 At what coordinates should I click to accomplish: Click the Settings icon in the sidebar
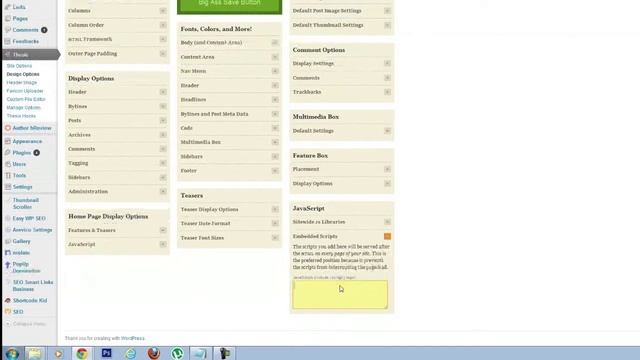[8, 187]
